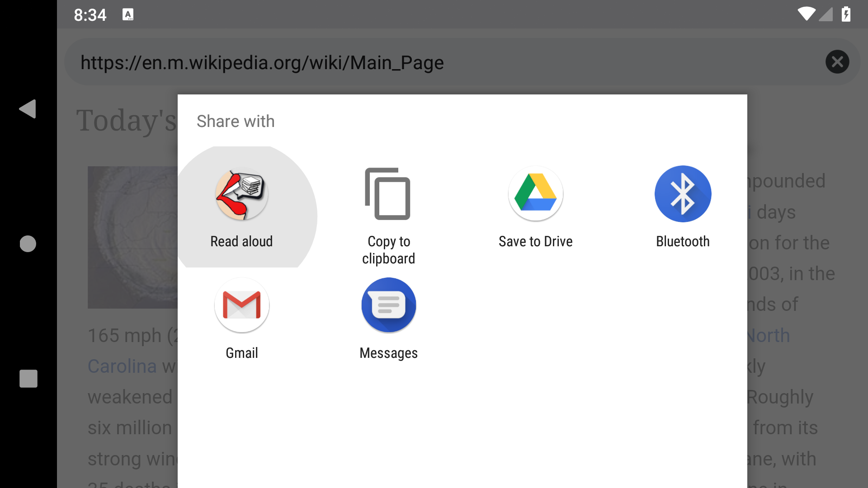Tap the Android home circle button
Screen dimensions: 868x488
click(x=28, y=244)
